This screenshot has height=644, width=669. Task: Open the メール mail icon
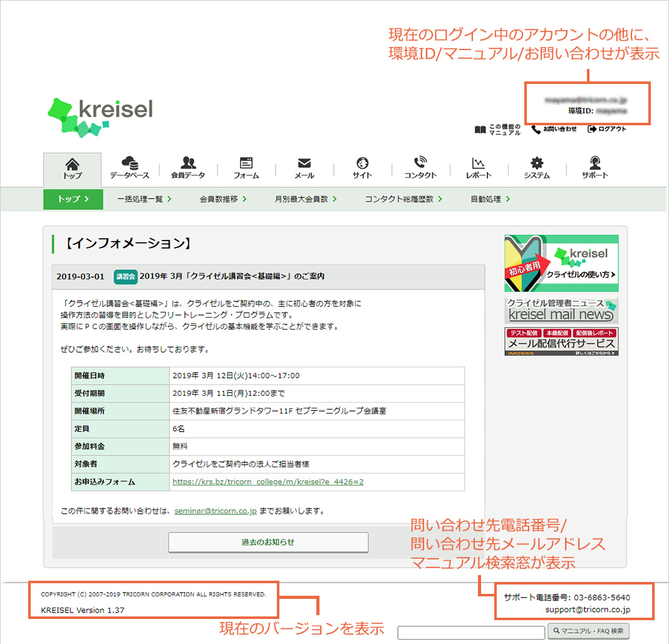pos(304,168)
